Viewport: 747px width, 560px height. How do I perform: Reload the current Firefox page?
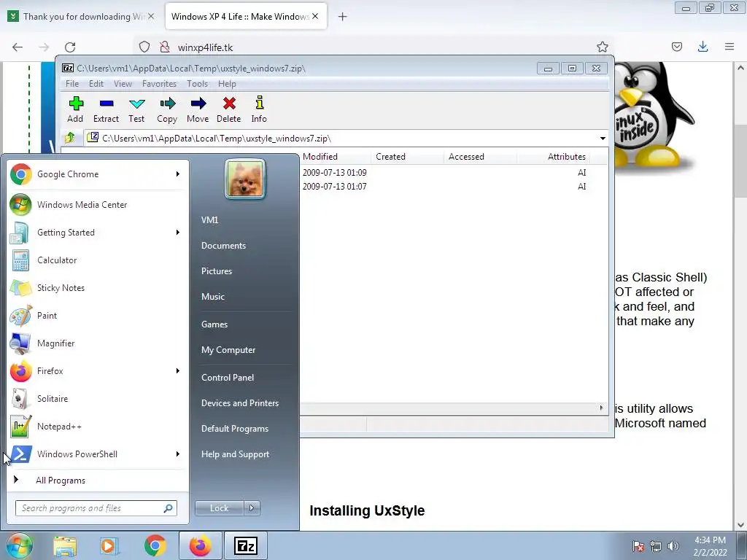coord(70,47)
